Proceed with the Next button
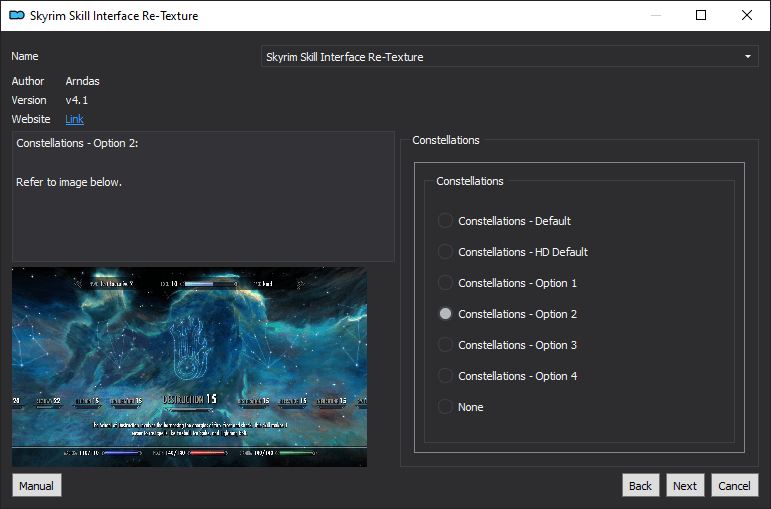This screenshot has height=509, width=771. click(x=685, y=485)
